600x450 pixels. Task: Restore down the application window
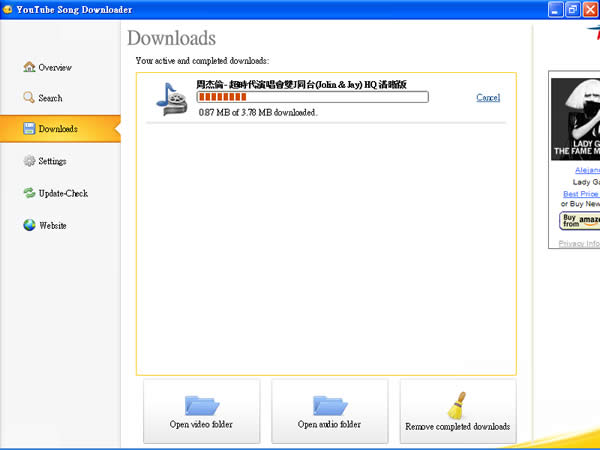[x=572, y=10]
